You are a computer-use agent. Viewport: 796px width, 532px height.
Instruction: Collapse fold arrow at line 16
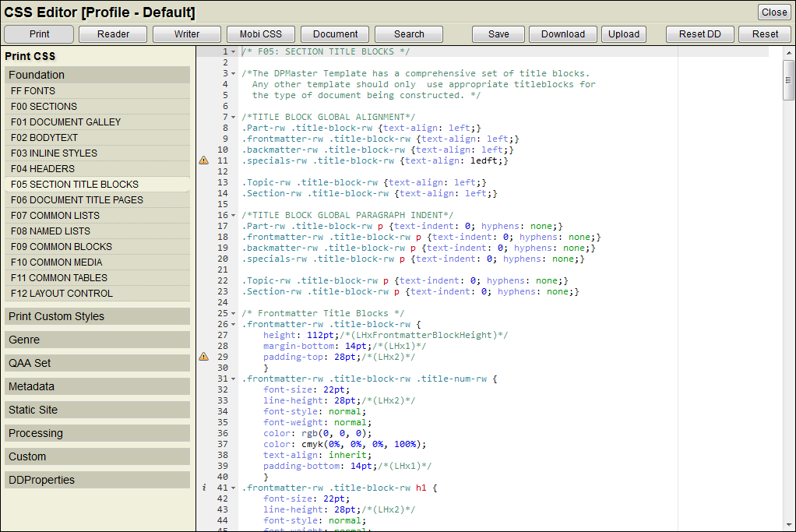pyautogui.click(x=234, y=215)
